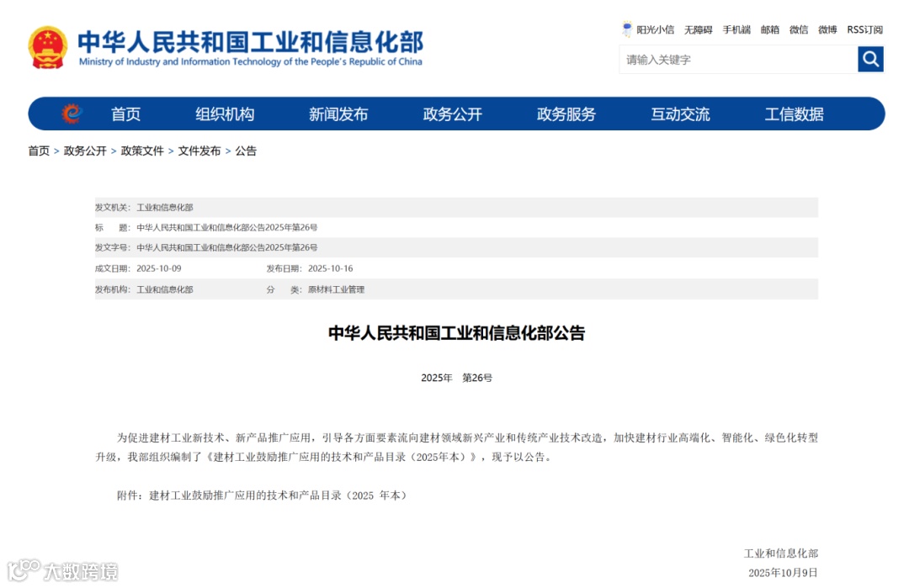Click the search magnifier icon
Viewport: 909px width, 588px height.
pos(870,59)
